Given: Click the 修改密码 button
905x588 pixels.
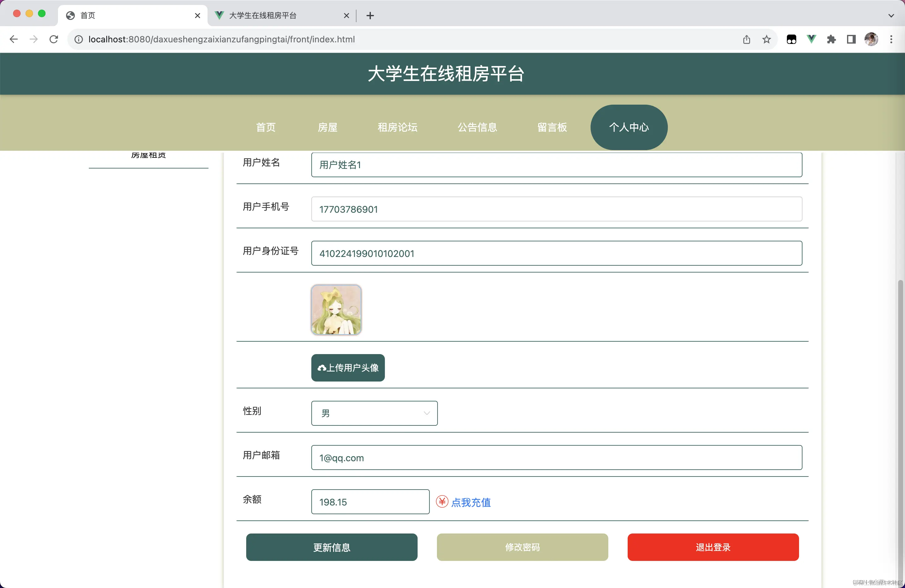Looking at the screenshot, I should click(x=522, y=547).
